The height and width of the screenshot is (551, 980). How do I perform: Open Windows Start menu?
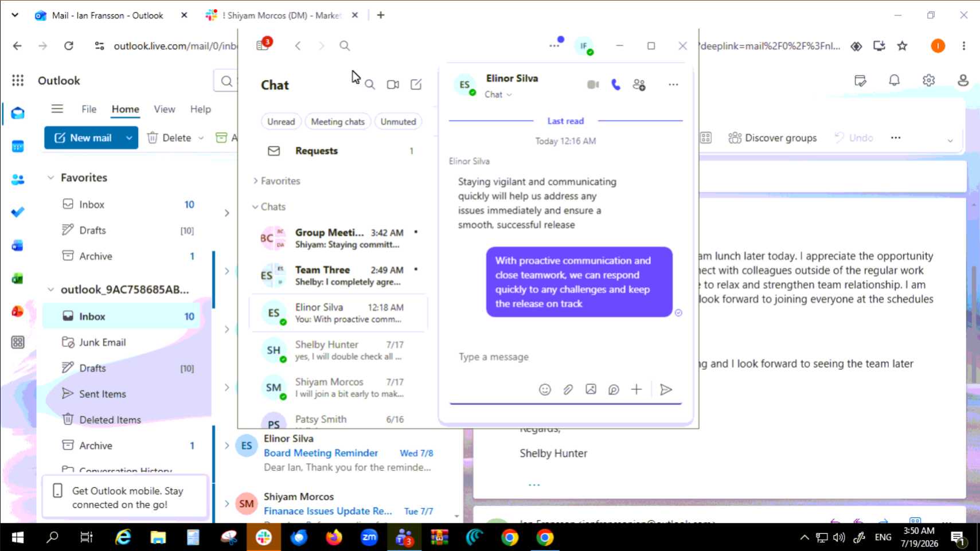click(x=17, y=537)
